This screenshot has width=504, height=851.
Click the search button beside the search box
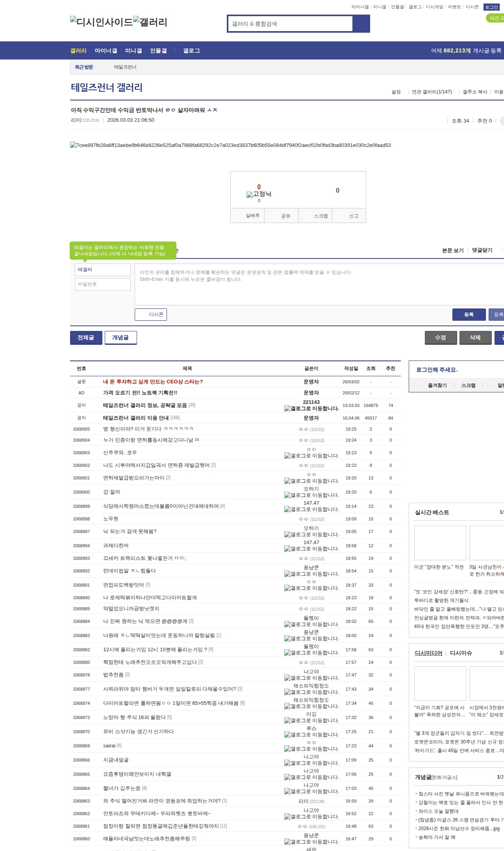coord(361,24)
